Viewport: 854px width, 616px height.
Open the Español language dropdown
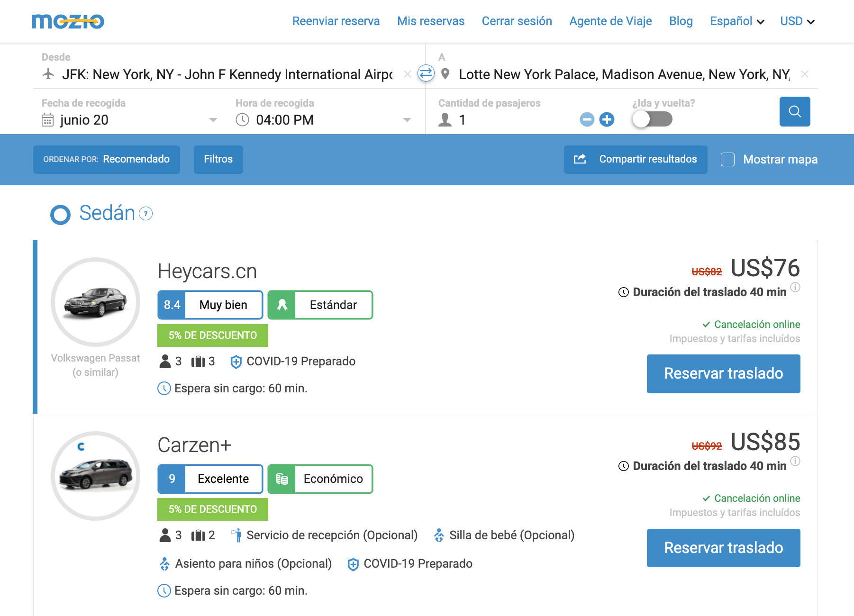coord(737,21)
